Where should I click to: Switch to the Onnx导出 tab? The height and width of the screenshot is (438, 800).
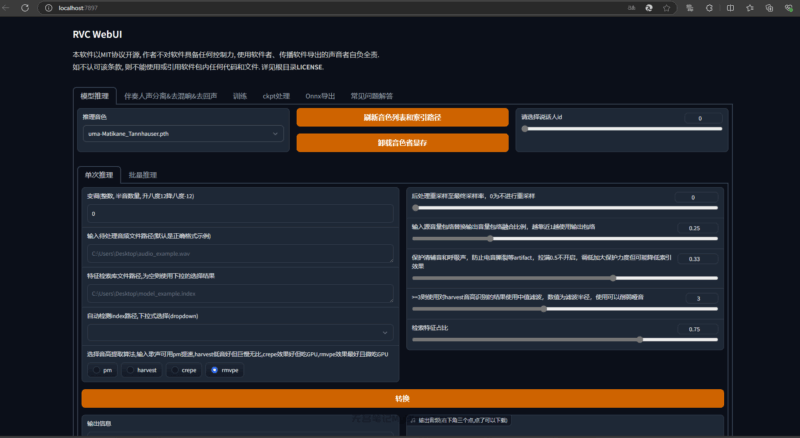(321, 96)
